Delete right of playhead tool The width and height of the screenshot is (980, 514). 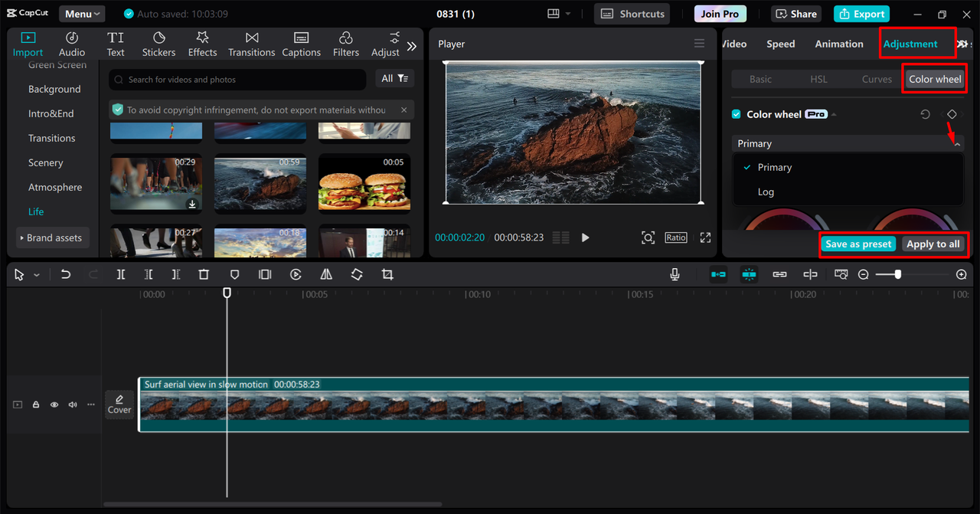pos(176,274)
